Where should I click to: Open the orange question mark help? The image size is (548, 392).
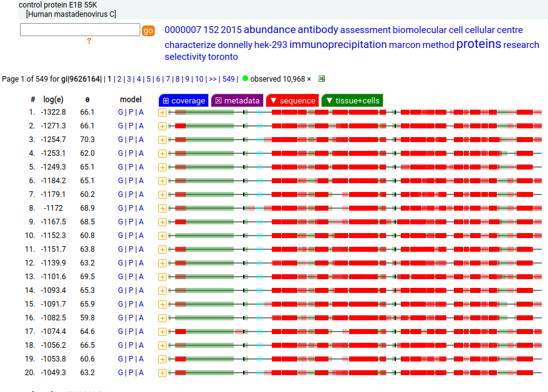click(x=89, y=41)
